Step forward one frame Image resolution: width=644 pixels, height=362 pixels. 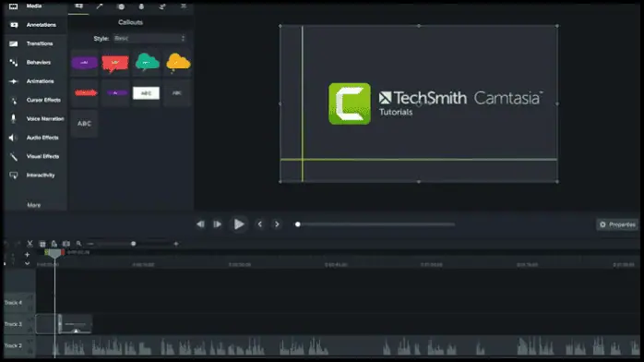point(217,223)
